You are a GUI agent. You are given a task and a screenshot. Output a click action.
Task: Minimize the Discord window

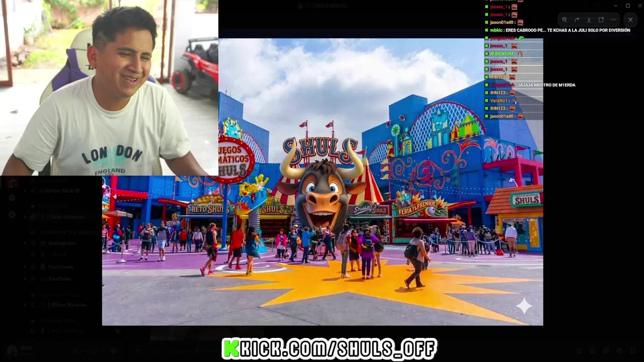point(615,6)
